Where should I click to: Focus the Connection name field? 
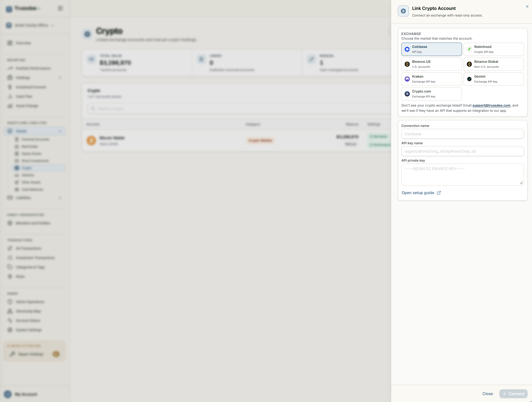coord(462,134)
